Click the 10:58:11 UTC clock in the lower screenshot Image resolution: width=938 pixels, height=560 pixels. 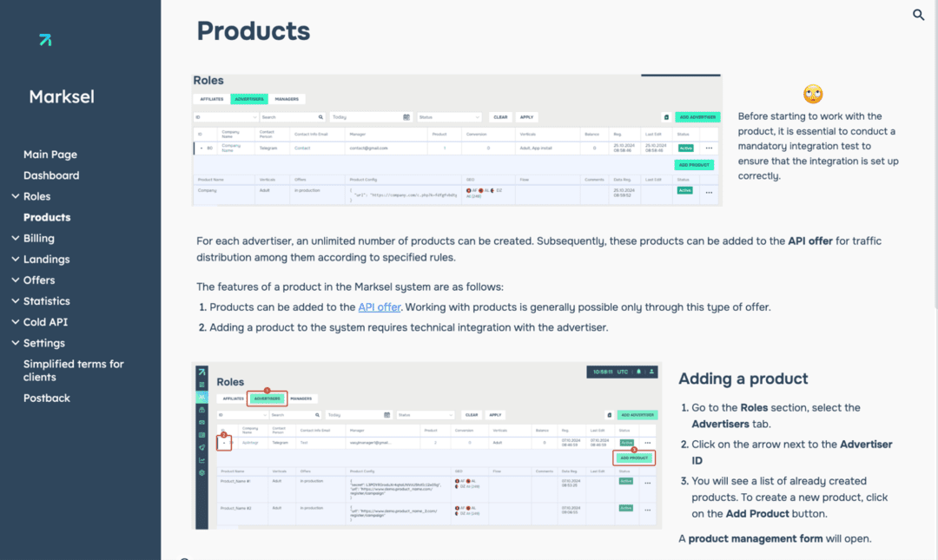pyautogui.click(x=611, y=372)
